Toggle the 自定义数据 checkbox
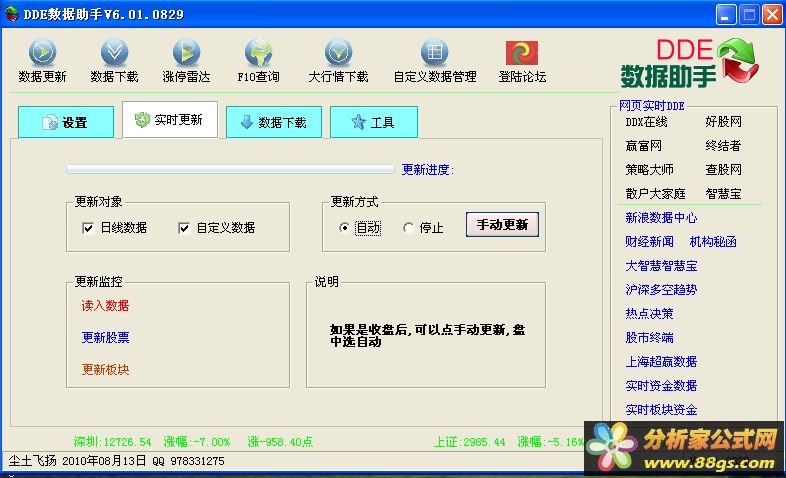Image resolution: width=786 pixels, height=478 pixels. tap(184, 228)
